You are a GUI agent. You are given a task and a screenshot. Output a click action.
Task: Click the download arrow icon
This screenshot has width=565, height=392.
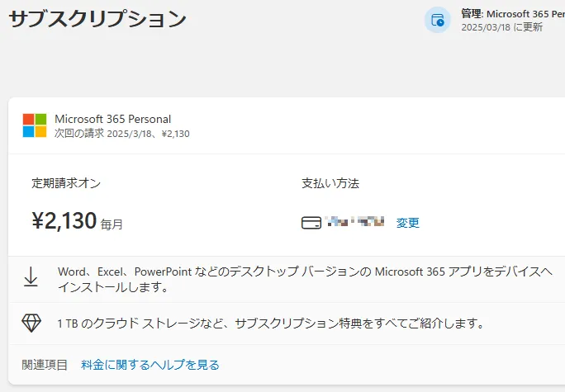coord(31,276)
